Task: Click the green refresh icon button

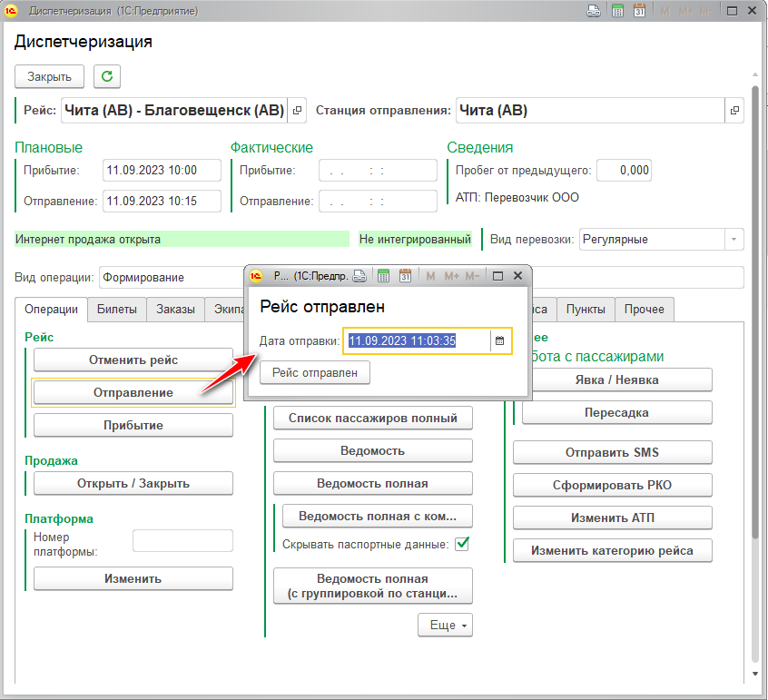Action: coord(107,76)
